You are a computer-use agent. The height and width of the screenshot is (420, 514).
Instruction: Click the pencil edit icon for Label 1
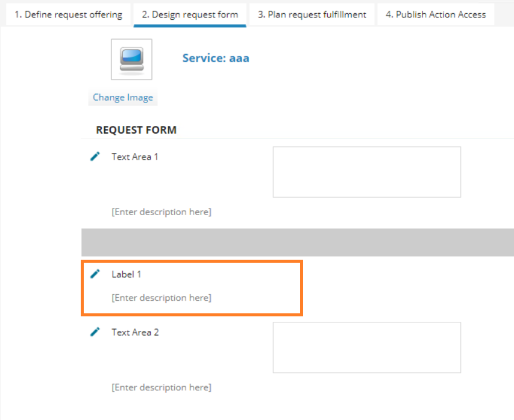95,274
